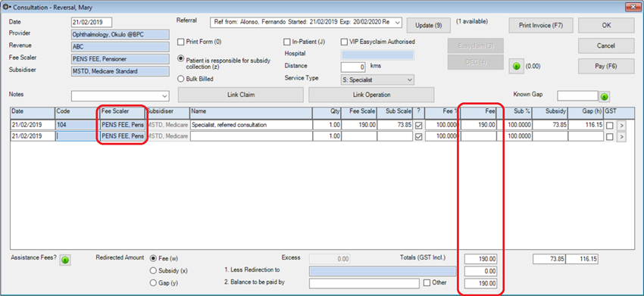644x296 pixels.
Task: Select Patient is responsible for subsidy collection
Action: (180, 59)
